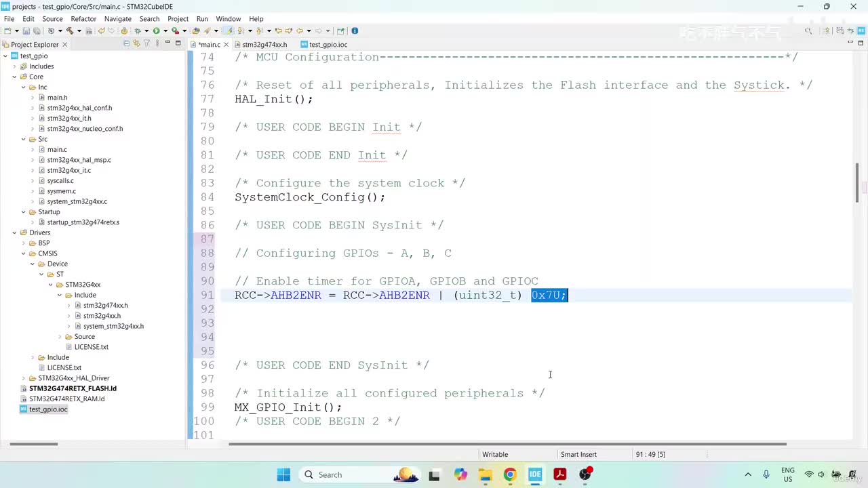Switch to the stm32g474xx.h tab
Viewport: 868px width, 488px height.
(x=264, y=45)
